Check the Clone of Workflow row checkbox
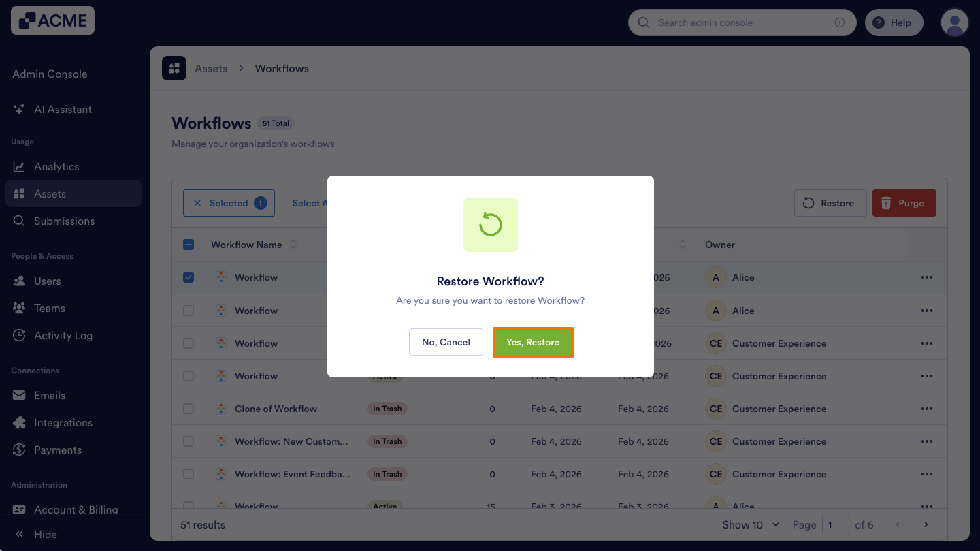The image size is (980, 551). (x=189, y=408)
